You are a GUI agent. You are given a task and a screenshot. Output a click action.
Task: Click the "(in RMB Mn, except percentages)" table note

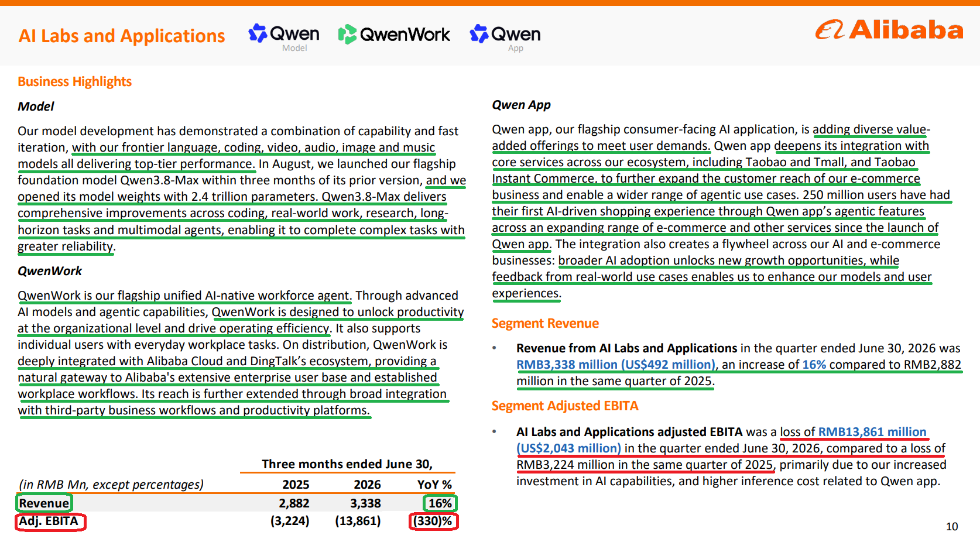pos(111,485)
